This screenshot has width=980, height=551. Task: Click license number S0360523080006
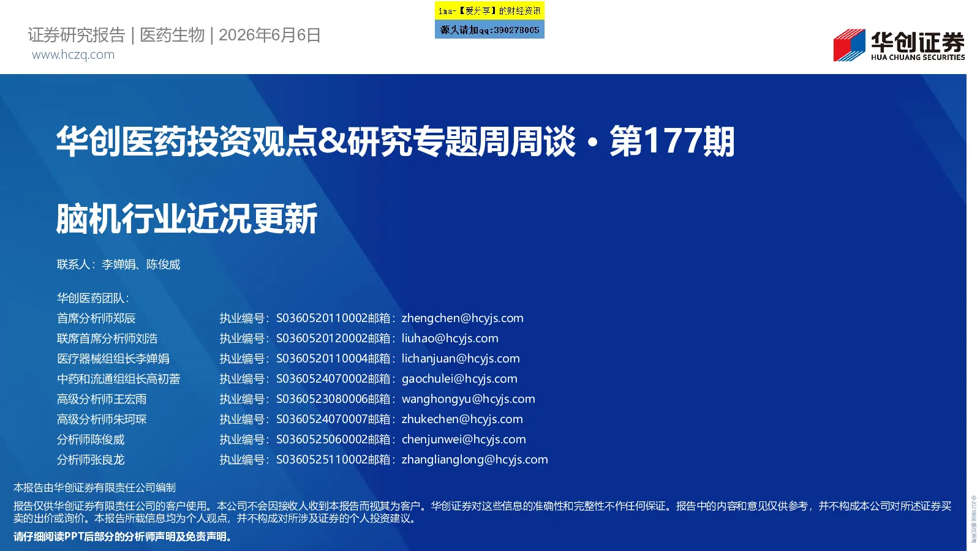pyautogui.click(x=322, y=399)
